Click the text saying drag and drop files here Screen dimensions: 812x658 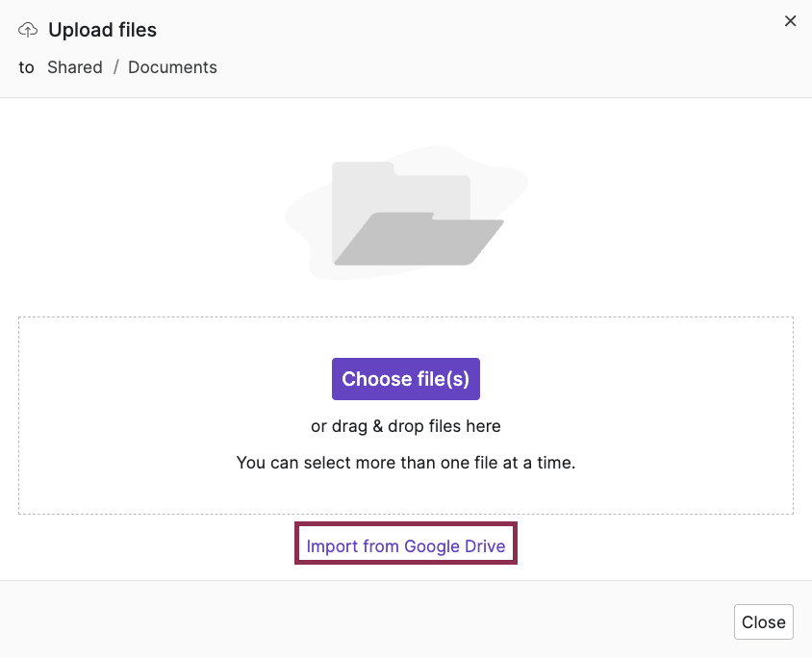click(405, 426)
